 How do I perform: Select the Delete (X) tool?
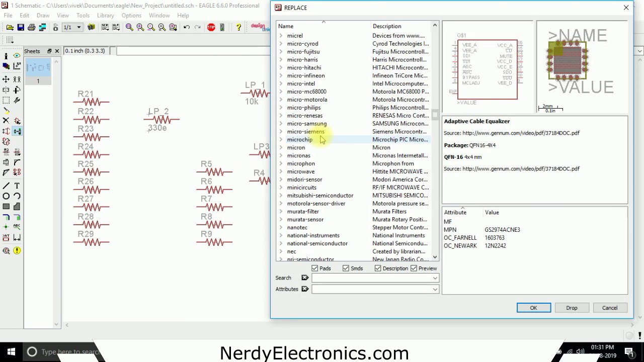(6, 121)
